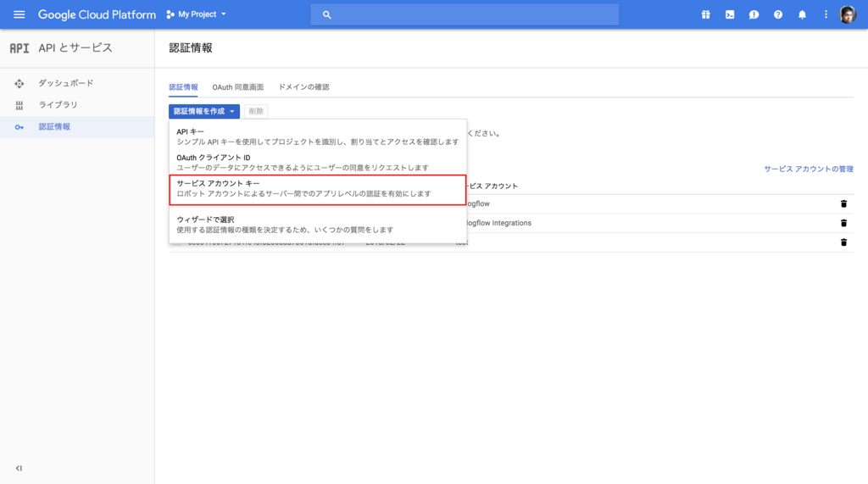
Task: Click the Google Cloud Platform logo
Action: tap(97, 14)
